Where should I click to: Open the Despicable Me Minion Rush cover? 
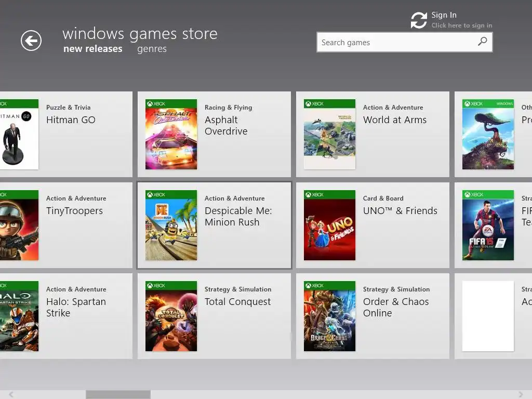click(x=171, y=225)
